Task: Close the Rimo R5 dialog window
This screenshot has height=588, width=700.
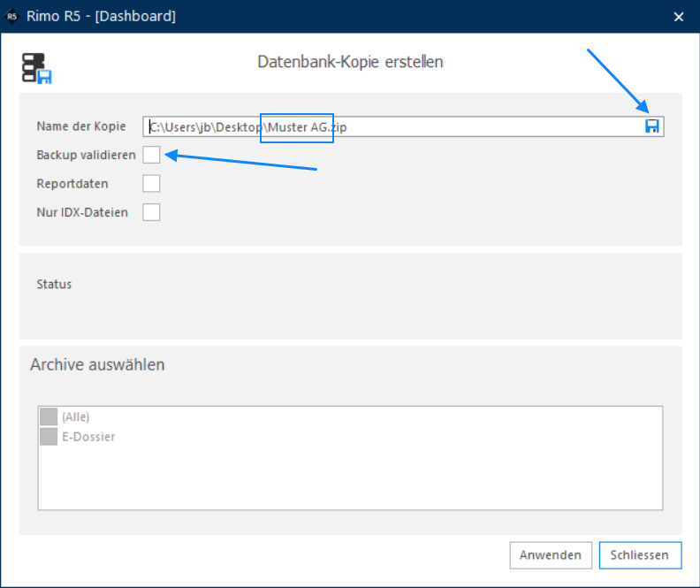Action: tap(679, 17)
